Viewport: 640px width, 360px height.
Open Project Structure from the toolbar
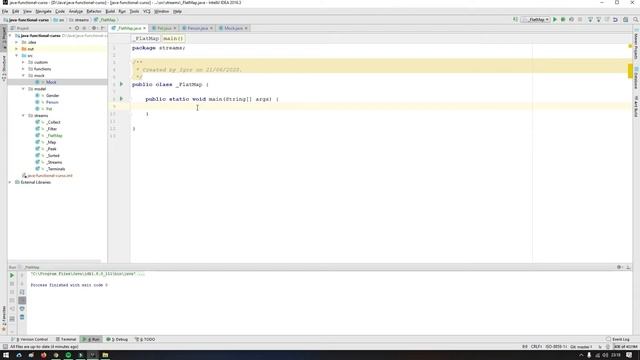click(625, 20)
